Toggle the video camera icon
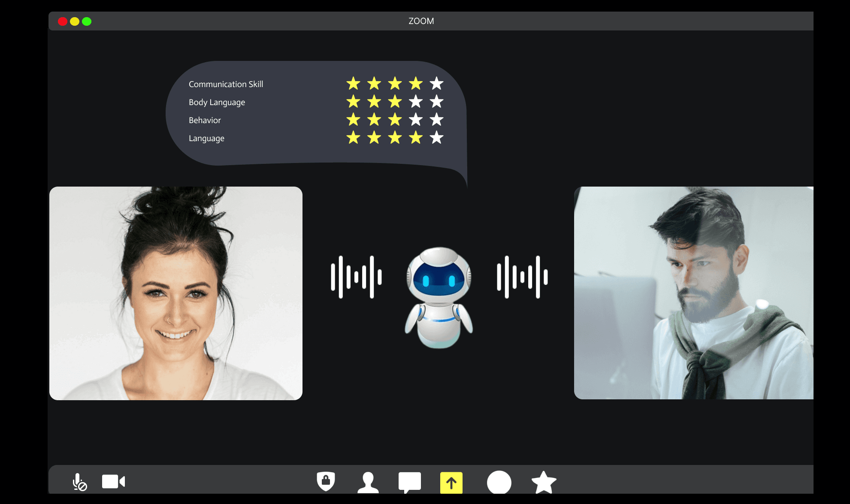The image size is (850, 504). click(x=113, y=481)
